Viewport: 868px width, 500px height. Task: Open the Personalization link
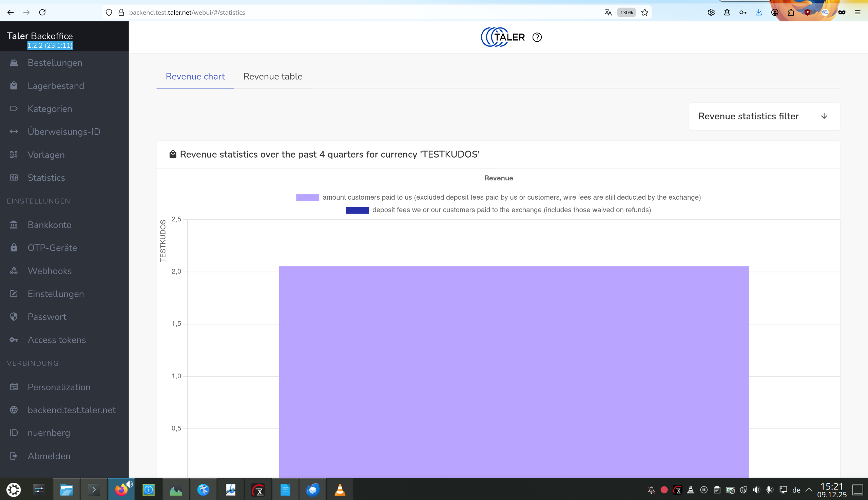(x=59, y=387)
